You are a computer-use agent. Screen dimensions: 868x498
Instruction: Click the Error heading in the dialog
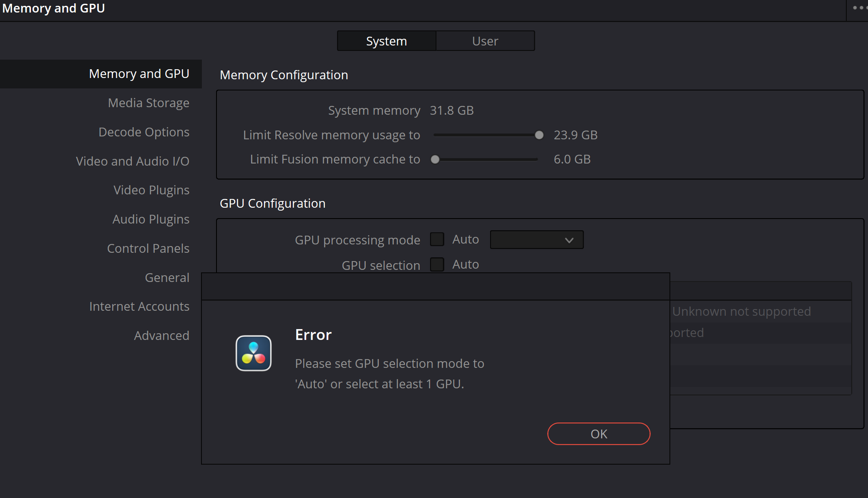click(313, 335)
